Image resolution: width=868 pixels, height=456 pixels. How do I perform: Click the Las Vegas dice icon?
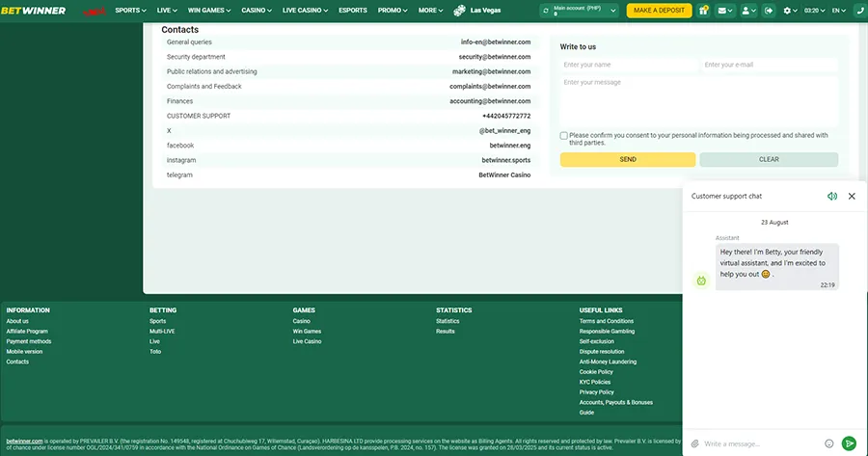tap(459, 11)
